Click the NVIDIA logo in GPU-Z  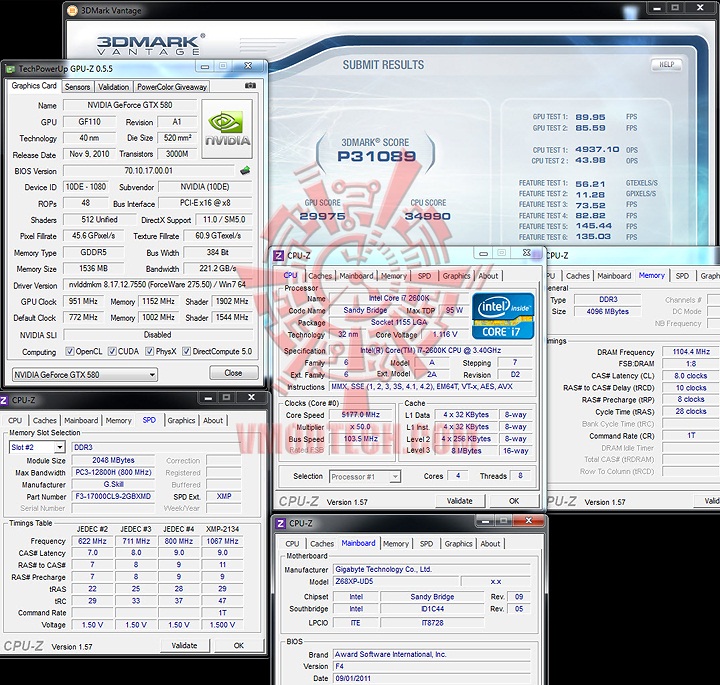click(227, 129)
